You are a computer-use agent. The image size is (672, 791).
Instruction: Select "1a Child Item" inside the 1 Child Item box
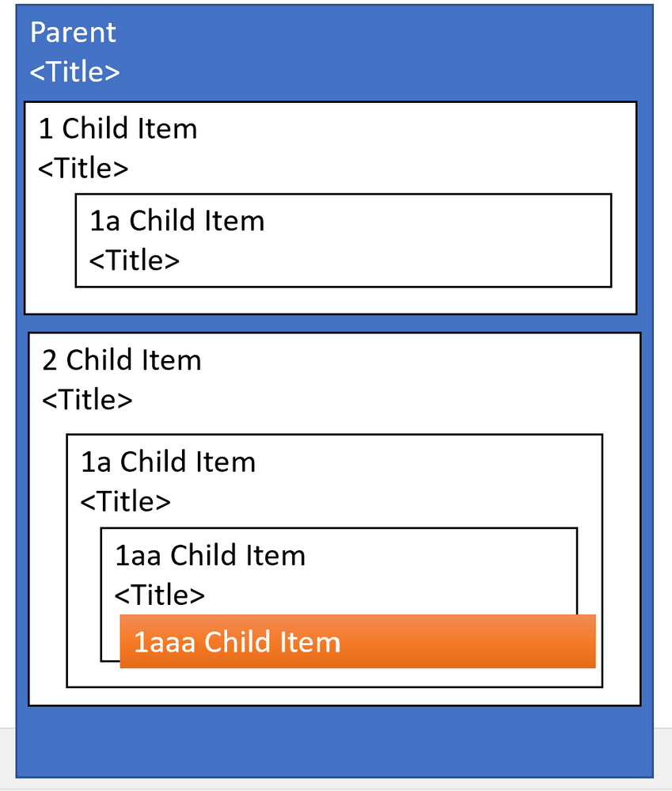point(177,220)
